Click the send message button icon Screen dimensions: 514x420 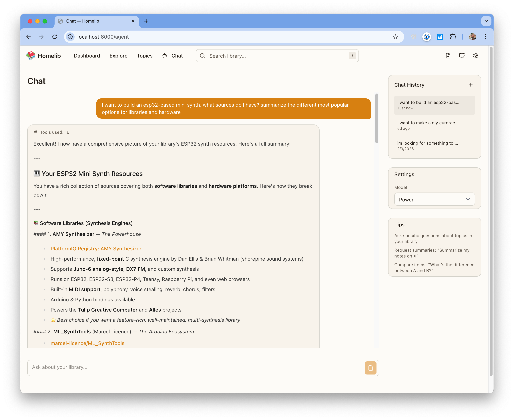pos(370,368)
